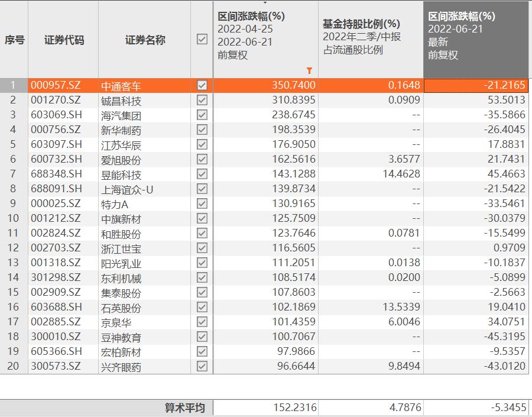Viewport: 532px width, 417px height.
Task: Click the stock name 东利机械
Action: point(121,278)
